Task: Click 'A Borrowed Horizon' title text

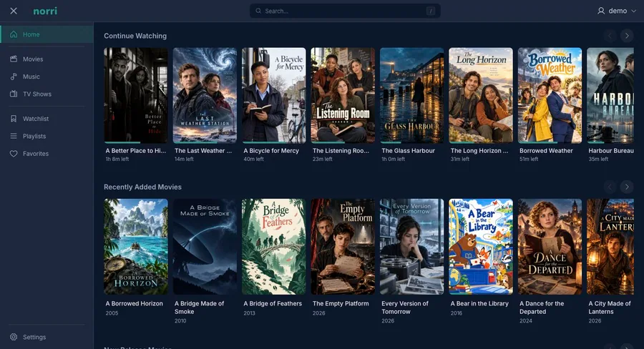Action: pyautogui.click(x=135, y=303)
